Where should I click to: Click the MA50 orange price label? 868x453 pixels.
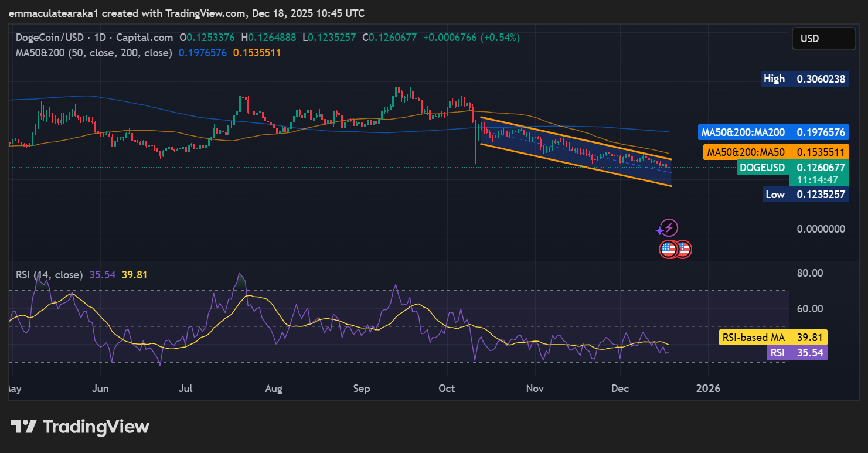[x=774, y=152]
